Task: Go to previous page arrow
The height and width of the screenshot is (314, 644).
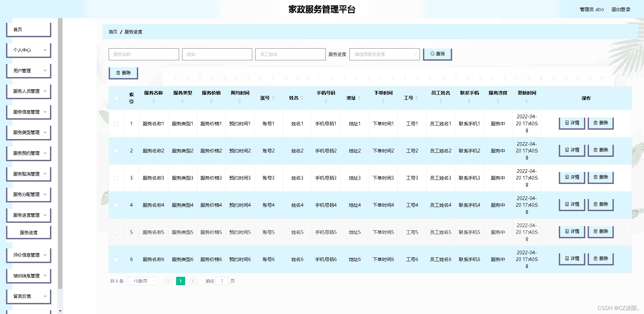Action: click(168, 281)
